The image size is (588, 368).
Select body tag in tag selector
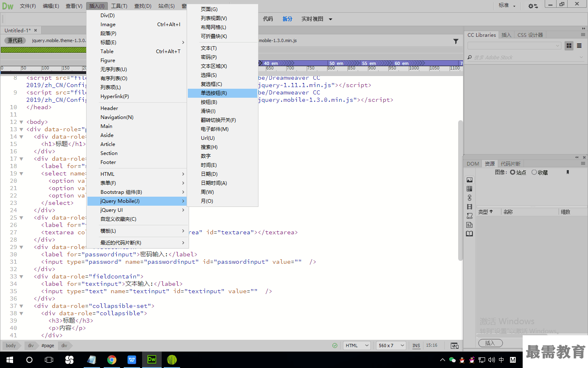click(x=11, y=346)
